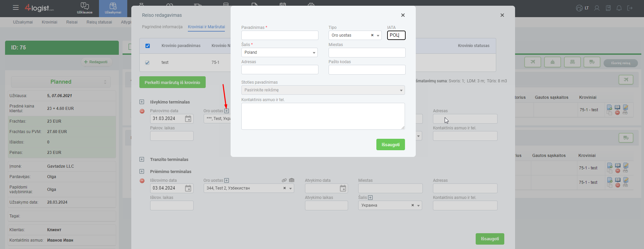The image size is (644, 249).
Task: Click the Pakrov. laikas field
Action: pyautogui.click(x=172, y=136)
